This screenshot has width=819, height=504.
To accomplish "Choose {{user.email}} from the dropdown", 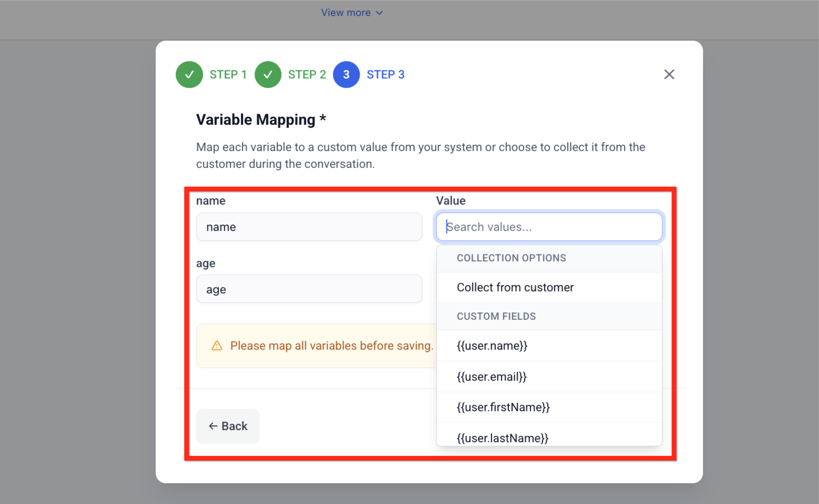I will 491,377.
